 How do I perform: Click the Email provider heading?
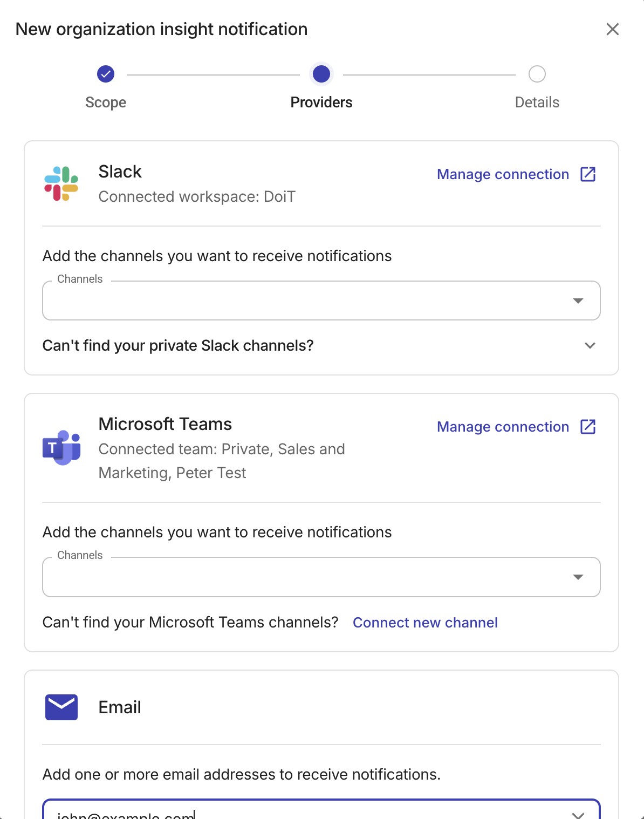click(x=120, y=707)
